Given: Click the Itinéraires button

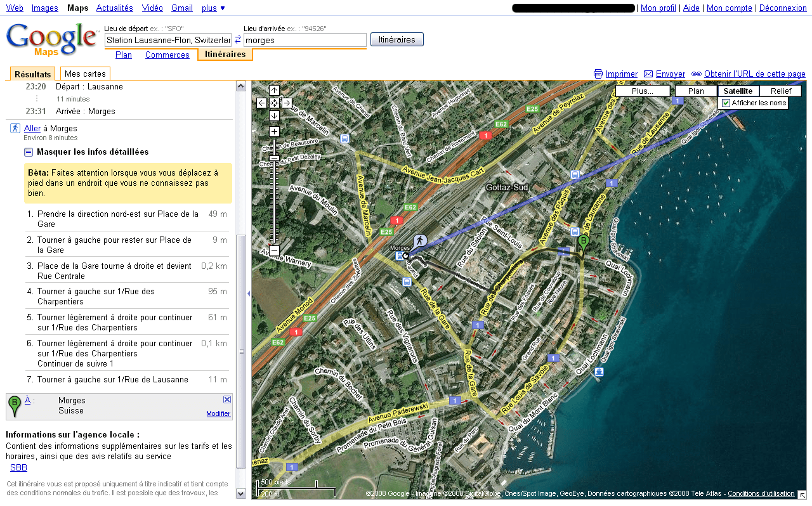Looking at the screenshot, I should click(x=396, y=39).
